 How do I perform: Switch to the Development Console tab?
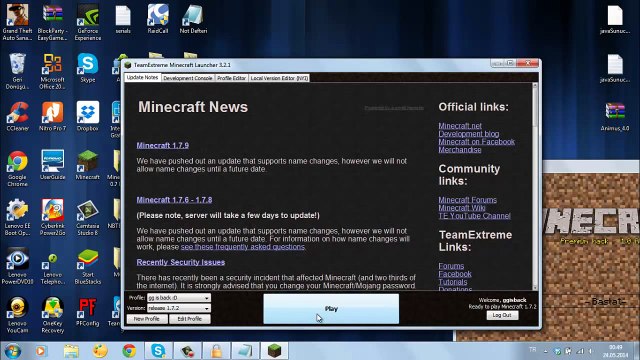pos(188,78)
